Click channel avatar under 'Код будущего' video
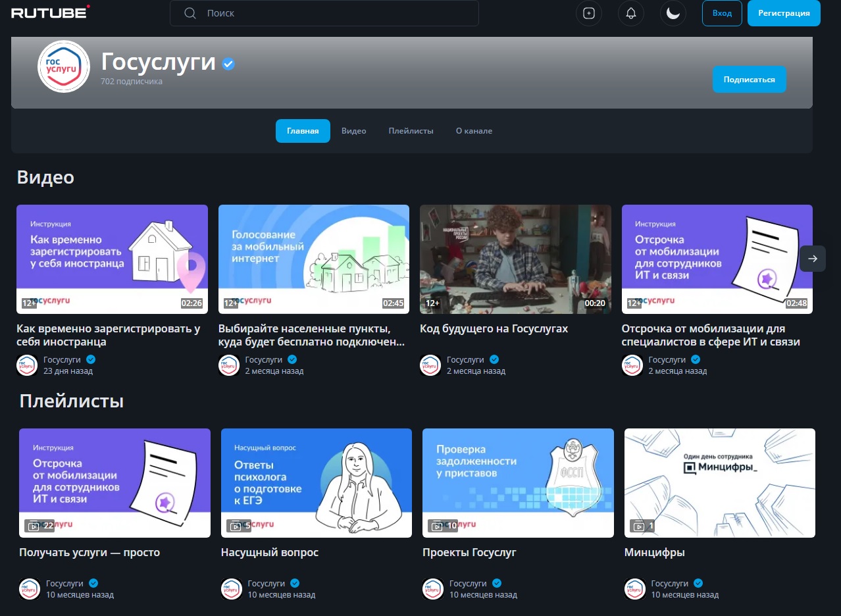The height and width of the screenshot is (616, 841). [x=430, y=365]
